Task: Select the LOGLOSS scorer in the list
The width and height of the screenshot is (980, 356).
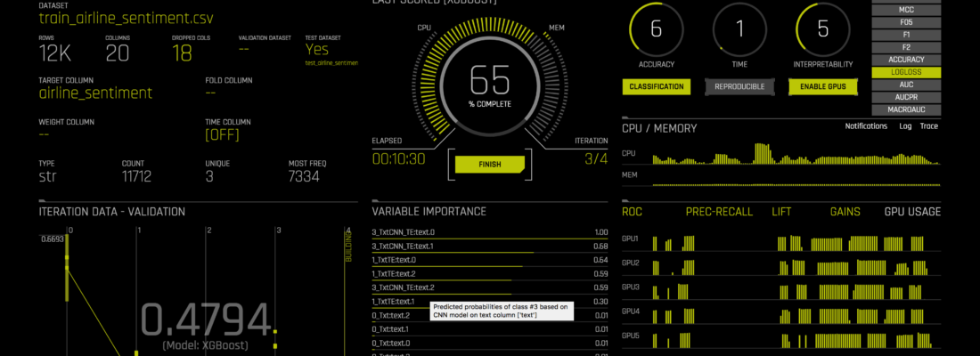Action: pyautogui.click(x=904, y=72)
